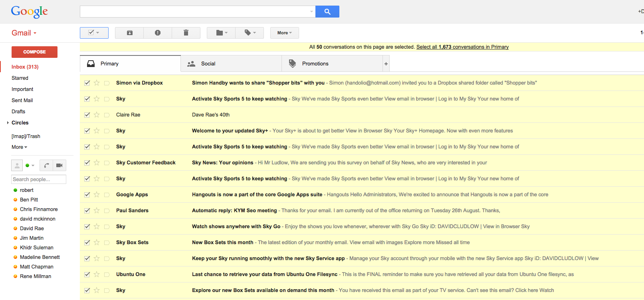This screenshot has height=300, width=644.
Task: Mark Simon via Dropbox email as important
Action: (x=107, y=83)
